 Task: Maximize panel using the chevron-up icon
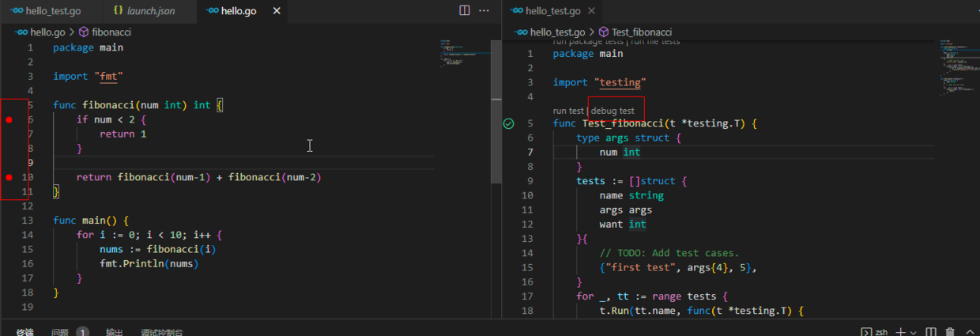(x=970, y=333)
